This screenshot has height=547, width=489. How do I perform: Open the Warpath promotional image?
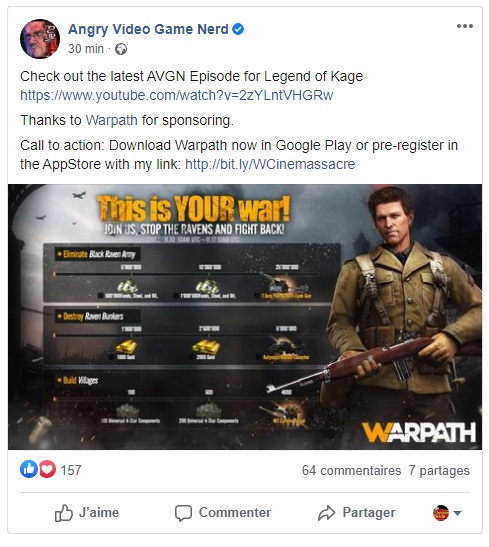[245, 317]
